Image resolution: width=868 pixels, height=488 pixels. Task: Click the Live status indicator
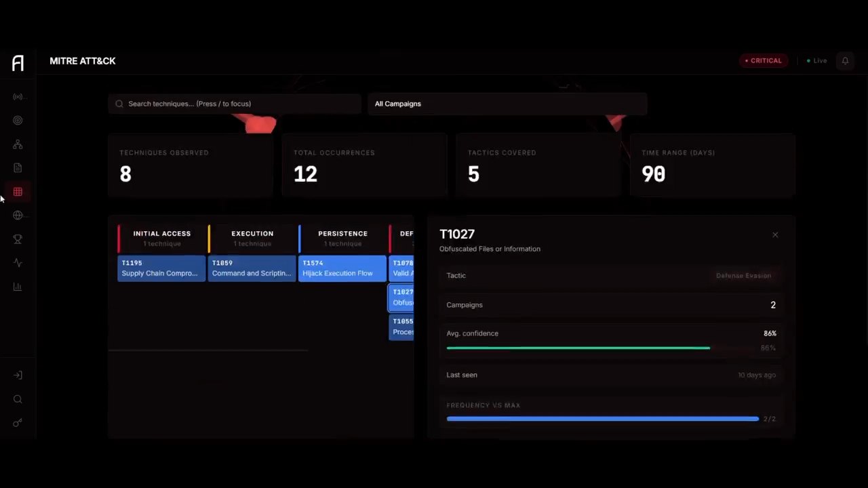click(x=816, y=61)
